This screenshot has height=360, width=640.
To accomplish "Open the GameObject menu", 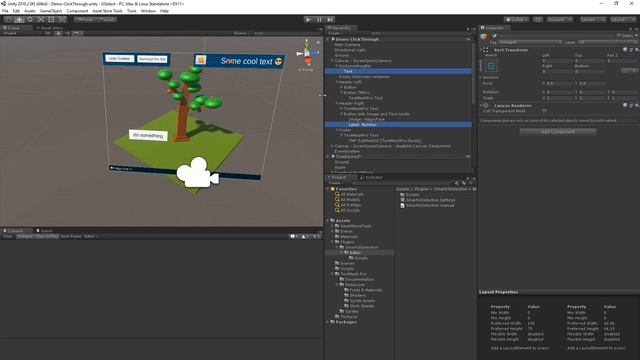I will 51,11.
